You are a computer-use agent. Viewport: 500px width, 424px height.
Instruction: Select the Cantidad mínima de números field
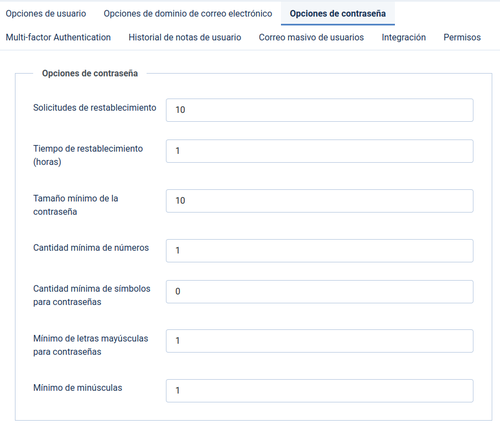pos(320,251)
